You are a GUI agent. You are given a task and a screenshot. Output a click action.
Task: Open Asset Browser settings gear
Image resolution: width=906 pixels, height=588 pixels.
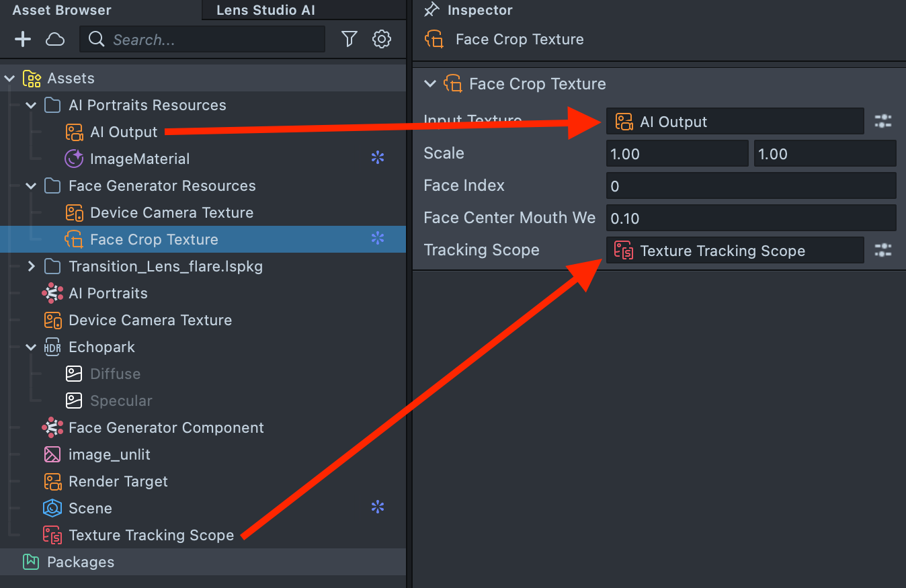coord(382,40)
